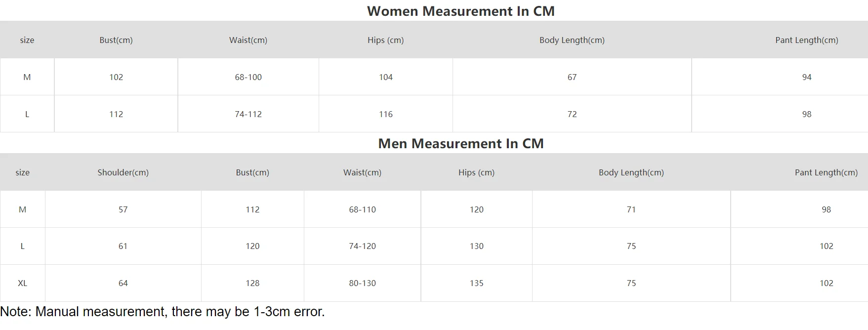Click men's XL hips value "135"

(x=476, y=283)
